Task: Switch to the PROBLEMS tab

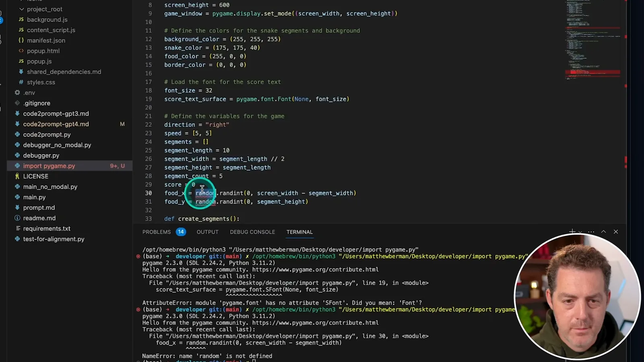Action: tap(157, 232)
